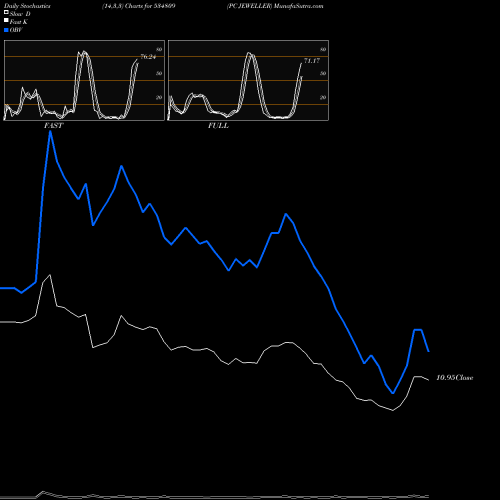500x500 pixels.
Task: Click the 'Slow D' legend label
Action: tap(20, 14)
